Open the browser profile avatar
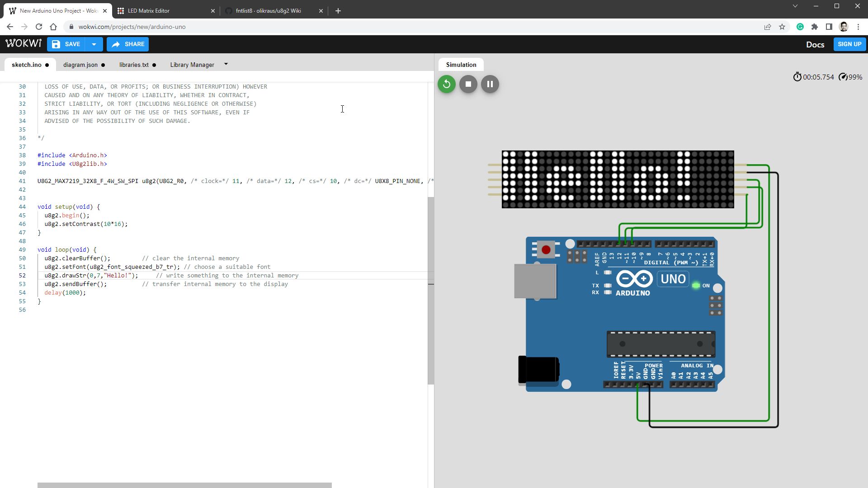Screen dimensions: 868x488 click(x=844, y=27)
